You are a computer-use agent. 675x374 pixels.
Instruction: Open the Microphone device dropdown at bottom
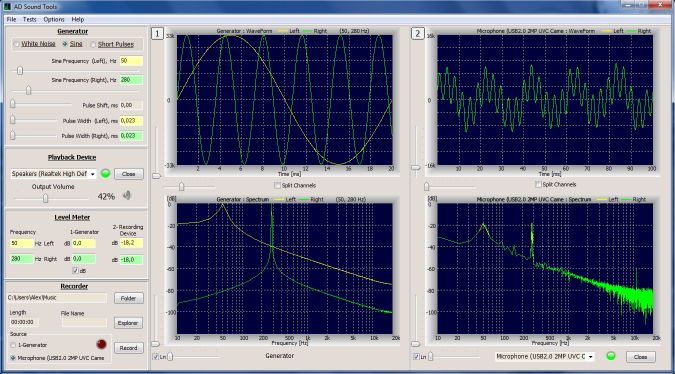pos(545,356)
